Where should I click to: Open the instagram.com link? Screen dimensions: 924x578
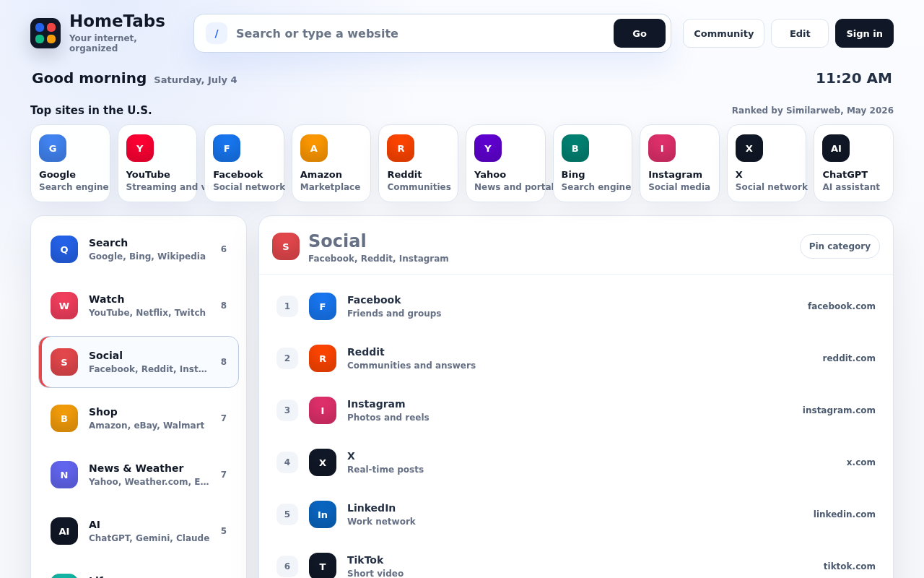(839, 410)
